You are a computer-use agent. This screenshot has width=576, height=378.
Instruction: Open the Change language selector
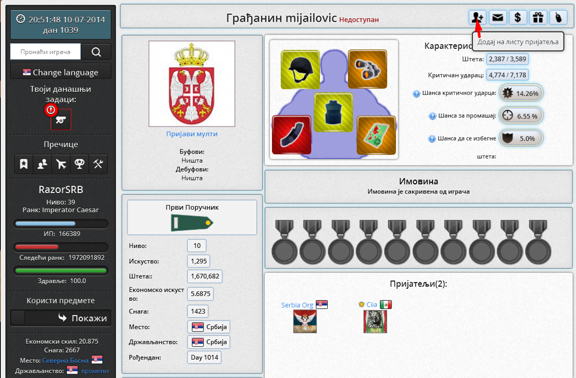61,72
